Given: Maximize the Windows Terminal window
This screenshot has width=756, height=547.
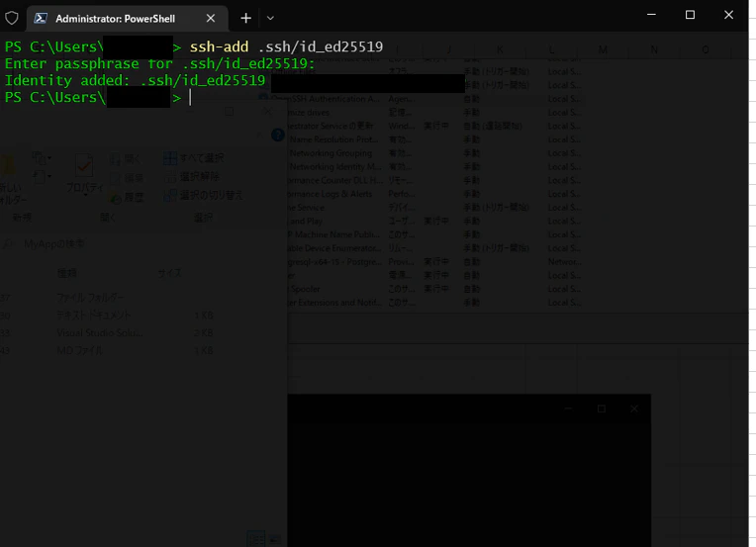Looking at the screenshot, I should click(x=690, y=15).
